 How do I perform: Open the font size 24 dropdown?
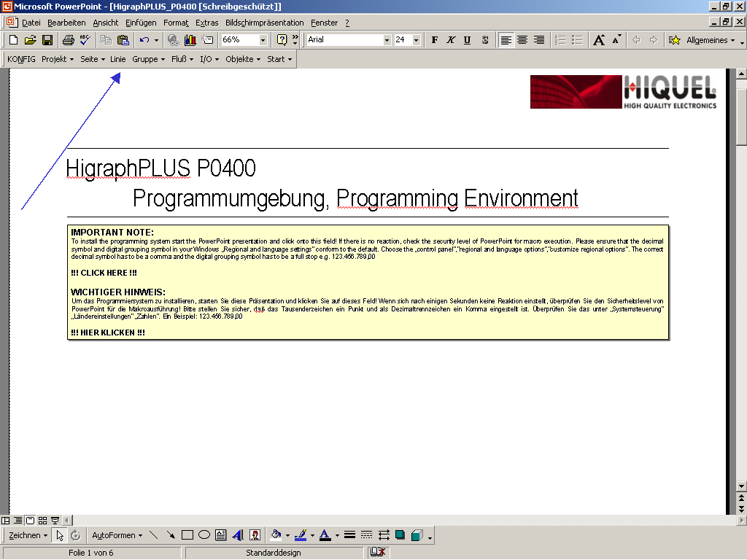click(x=416, y=40)
